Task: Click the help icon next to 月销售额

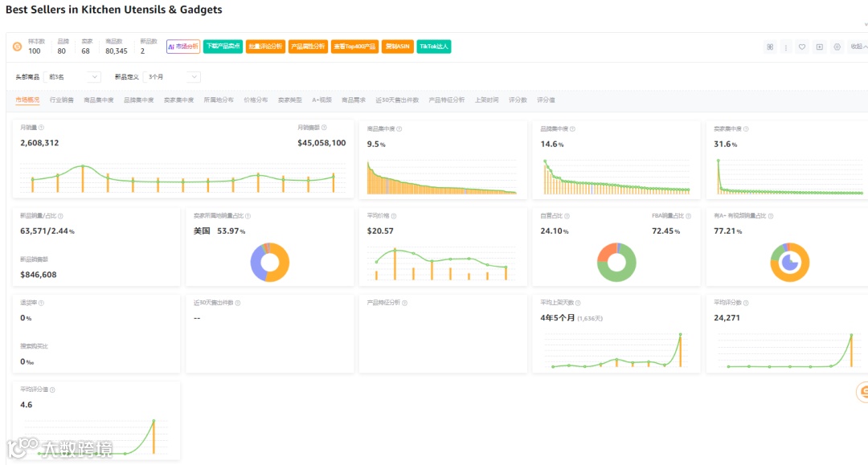Action: [x=324, y=128]
